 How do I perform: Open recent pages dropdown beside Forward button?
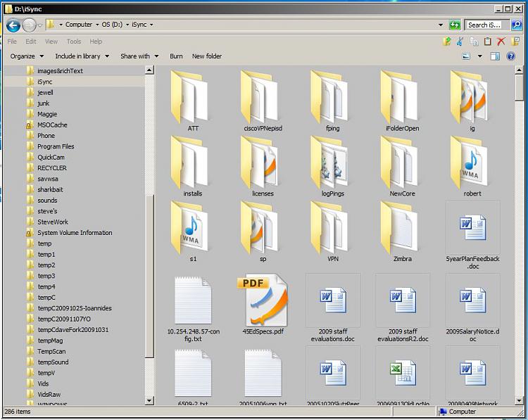[x=39, y=25]
